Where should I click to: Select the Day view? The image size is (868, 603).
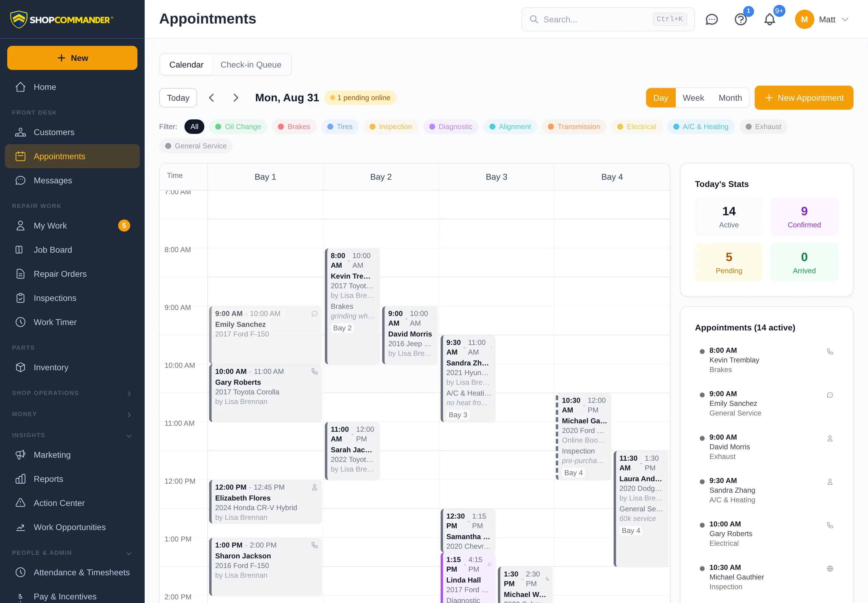click(x=661, y=98)
